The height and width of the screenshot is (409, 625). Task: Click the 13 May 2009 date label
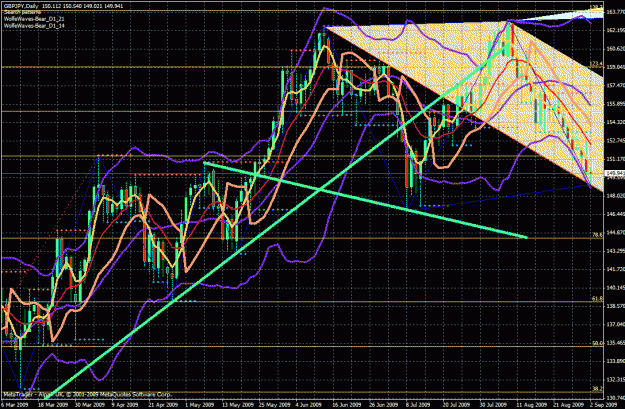tap(236, 405)
